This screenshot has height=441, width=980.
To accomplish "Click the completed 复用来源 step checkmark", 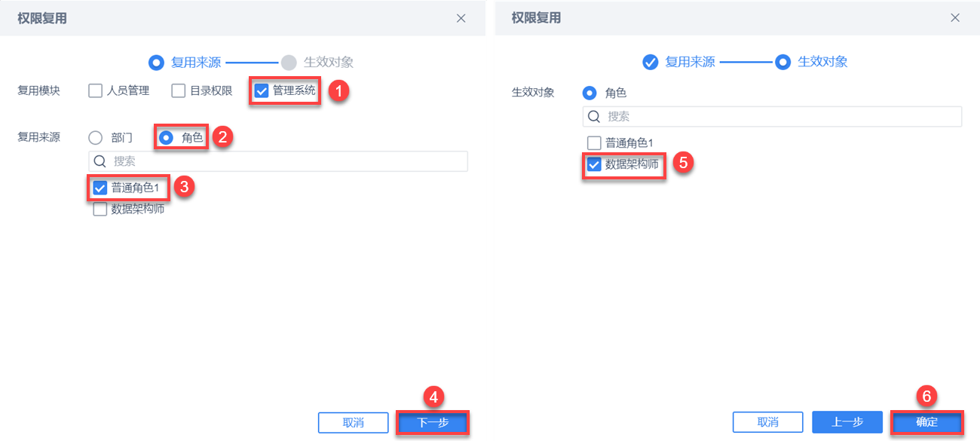I will [650, 63].
